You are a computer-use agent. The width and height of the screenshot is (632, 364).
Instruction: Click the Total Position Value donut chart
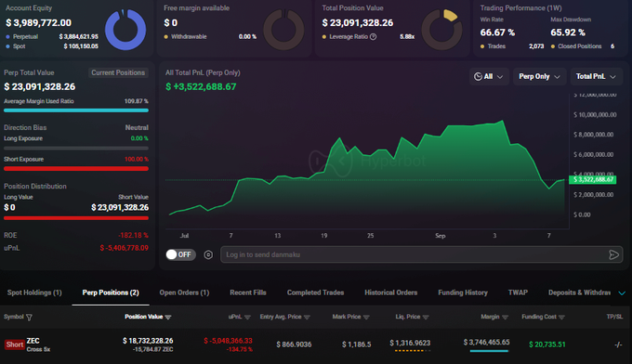(x=441, y=30)
